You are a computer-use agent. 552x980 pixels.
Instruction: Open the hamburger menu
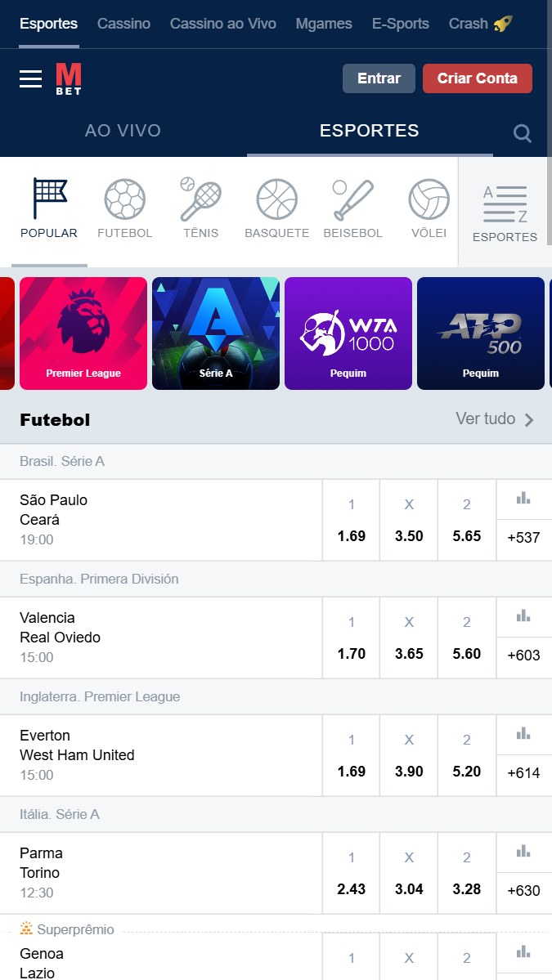coord(31,78)
